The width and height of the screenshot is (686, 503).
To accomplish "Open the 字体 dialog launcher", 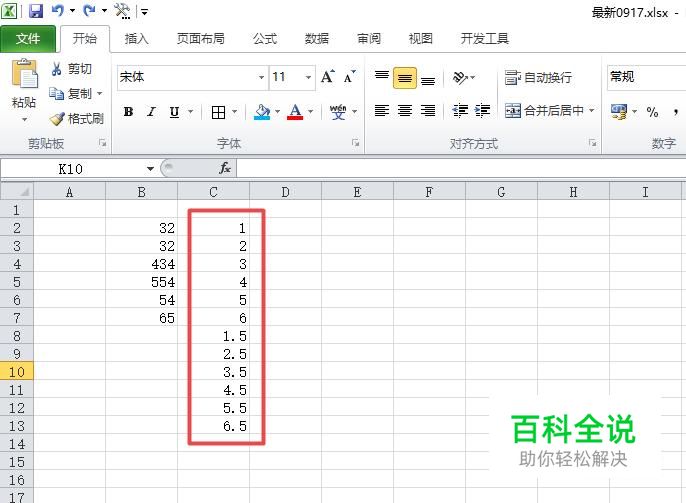I will 356,143.
